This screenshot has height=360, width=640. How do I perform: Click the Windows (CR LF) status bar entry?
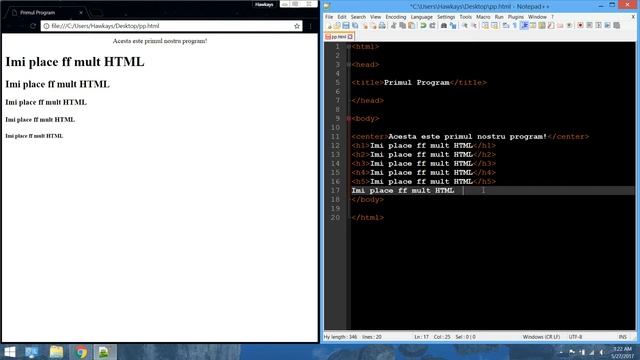coord(541,337)
